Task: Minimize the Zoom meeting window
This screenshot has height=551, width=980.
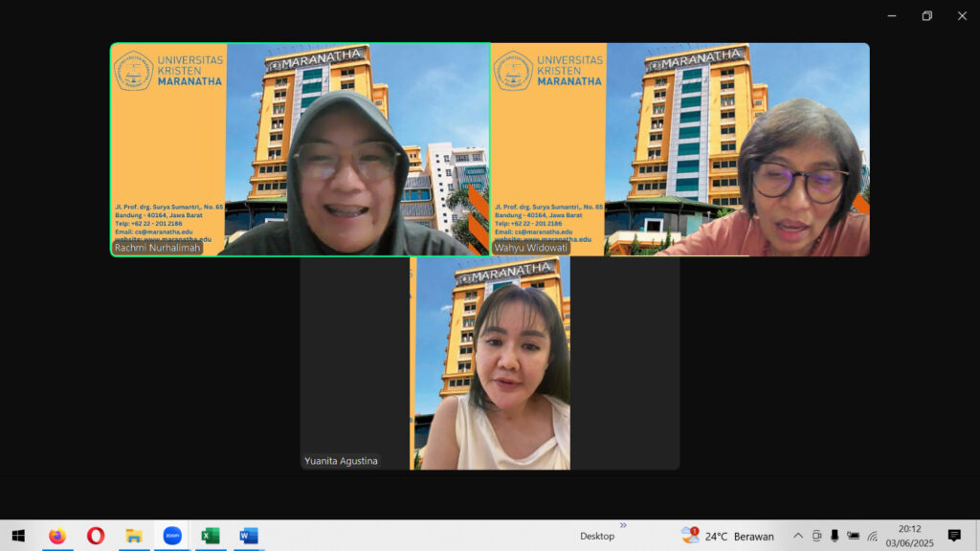Action: pos(892,15)
